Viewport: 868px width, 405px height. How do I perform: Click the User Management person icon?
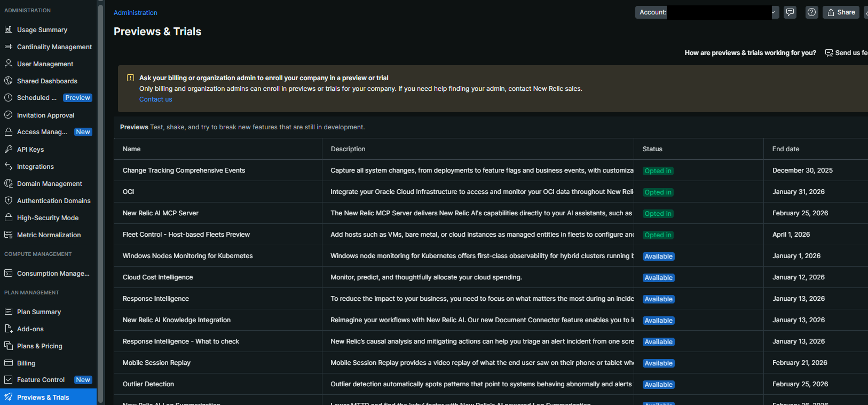pos(9,64)
